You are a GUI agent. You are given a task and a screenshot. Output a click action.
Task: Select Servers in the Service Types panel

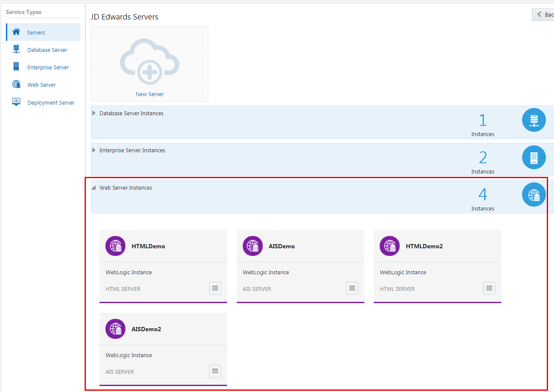(36, 32)
